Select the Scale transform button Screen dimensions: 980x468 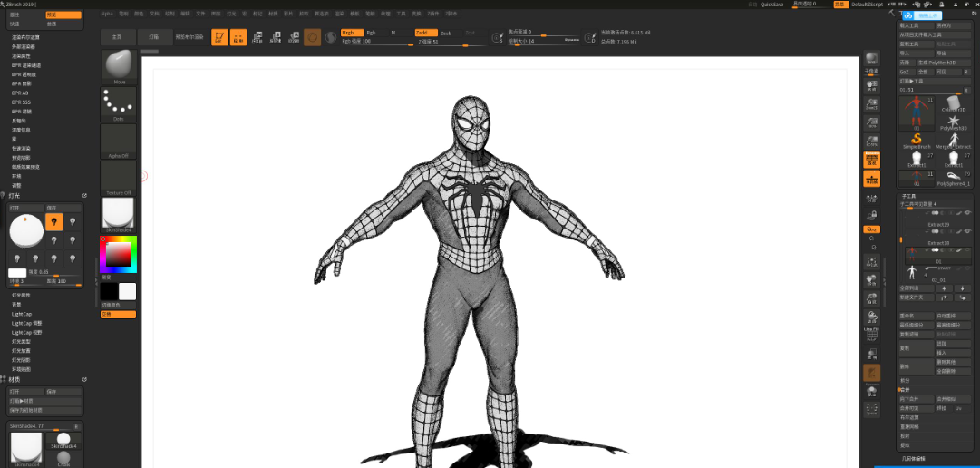tap(275, 37)
